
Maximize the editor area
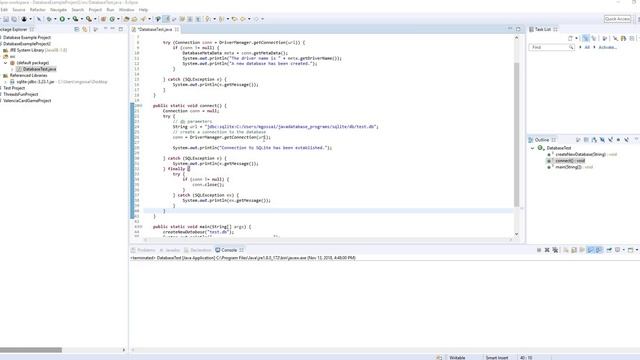coord(518,29)
